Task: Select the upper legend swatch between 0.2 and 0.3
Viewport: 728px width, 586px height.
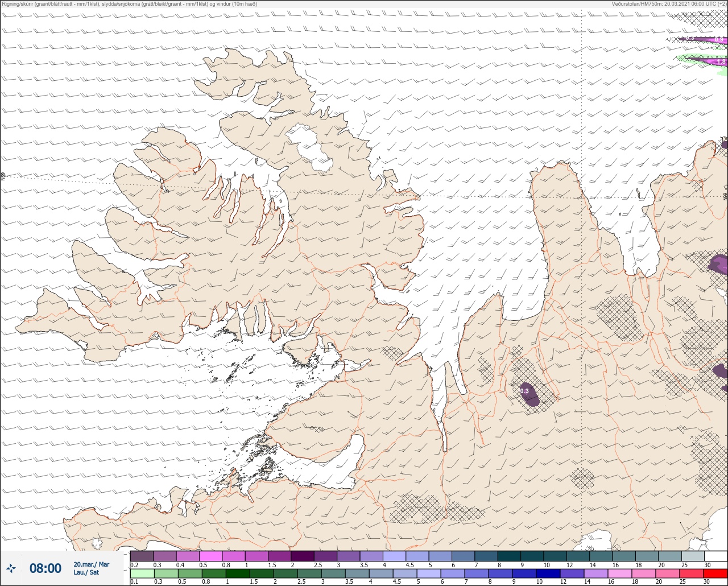Action: [x=142, y=556]
